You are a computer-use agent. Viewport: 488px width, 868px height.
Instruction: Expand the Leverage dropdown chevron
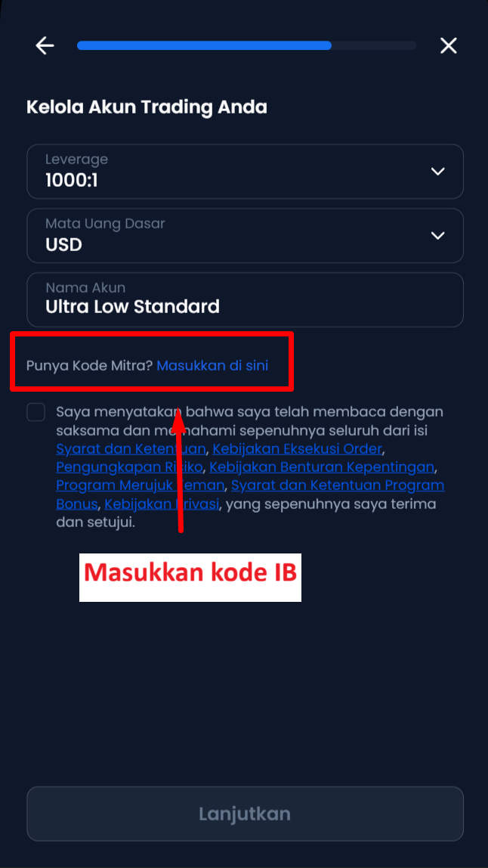437,172
